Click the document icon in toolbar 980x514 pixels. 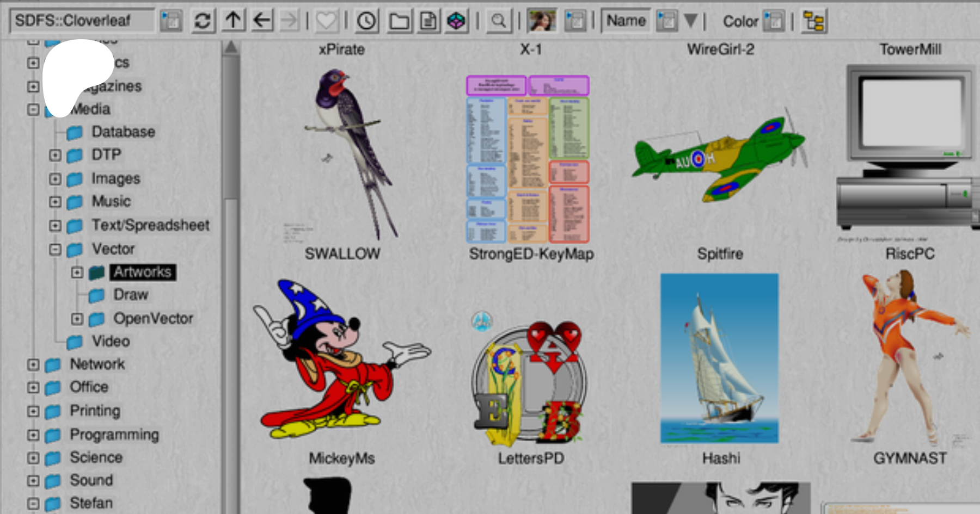(x=428, y=21)
